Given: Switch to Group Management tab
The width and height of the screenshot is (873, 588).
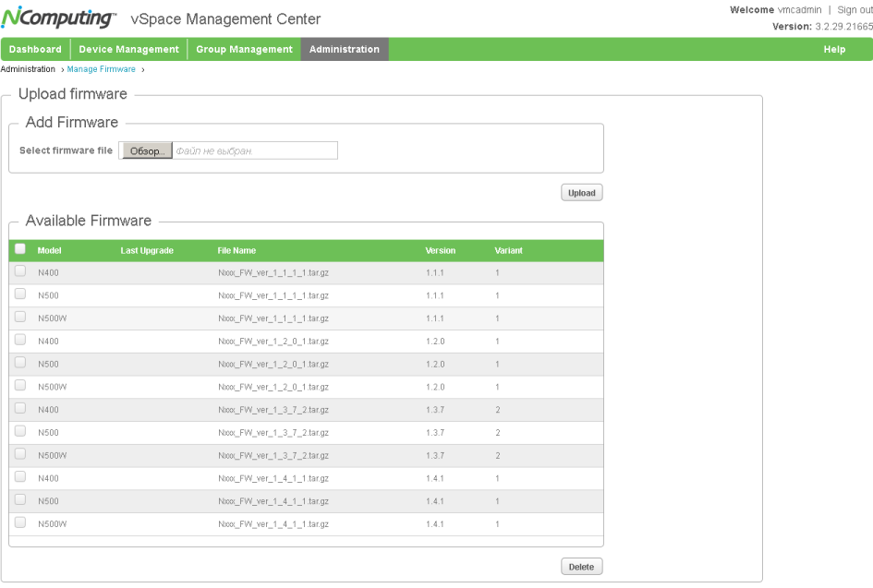Looking at the screenshot, I should (244, 49).
